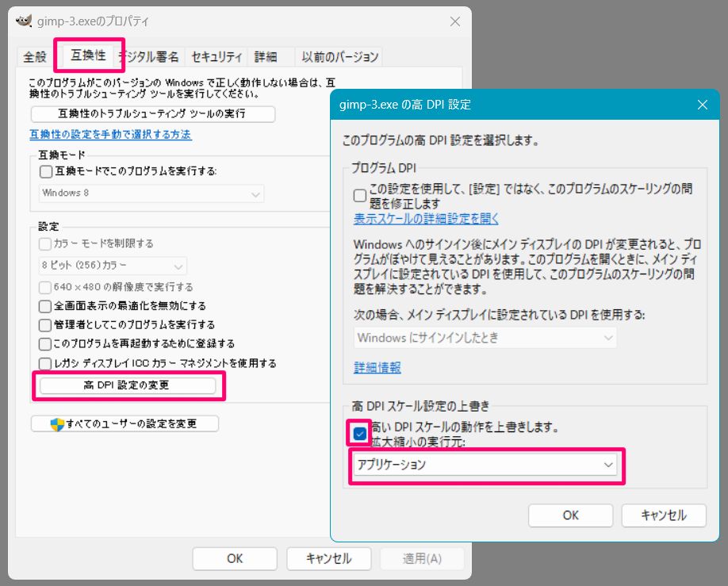Switch to the セキュリティ tab
The image size is (728, 586).
tap(216, 56)
